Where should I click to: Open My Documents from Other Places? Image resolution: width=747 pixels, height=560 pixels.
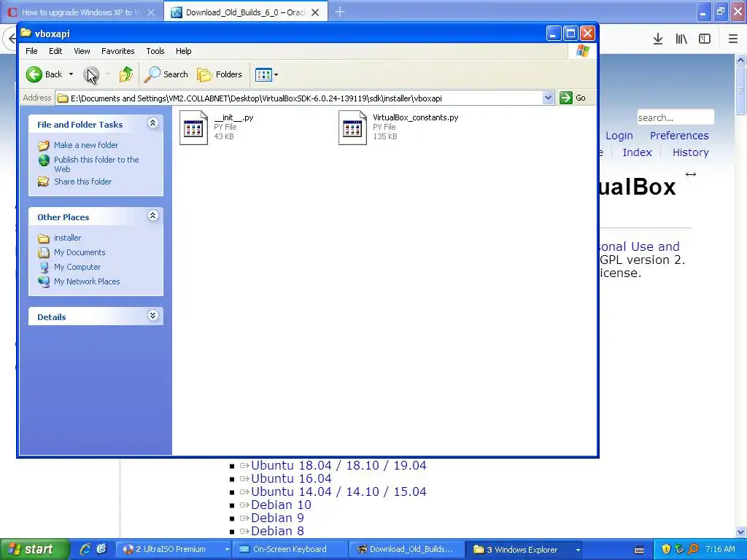coord(80,252)
